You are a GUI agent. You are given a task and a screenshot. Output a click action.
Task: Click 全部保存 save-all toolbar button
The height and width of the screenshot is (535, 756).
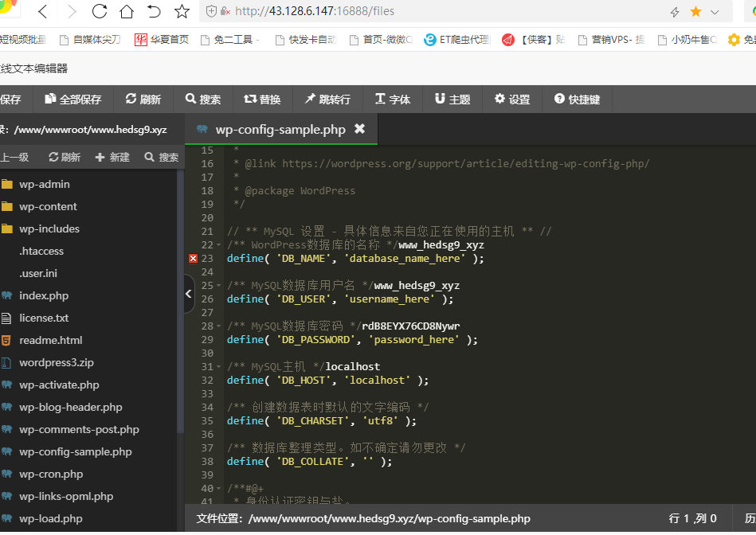(72, 100)
